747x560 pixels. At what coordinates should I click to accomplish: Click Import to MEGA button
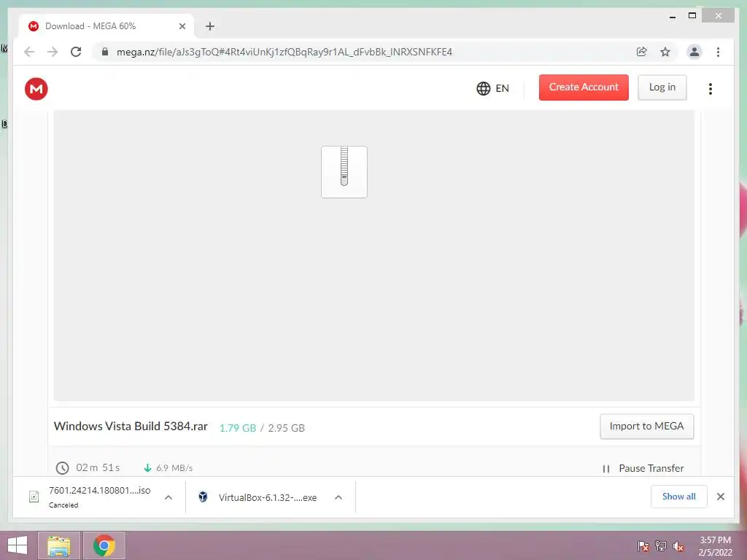coord(646,426)
